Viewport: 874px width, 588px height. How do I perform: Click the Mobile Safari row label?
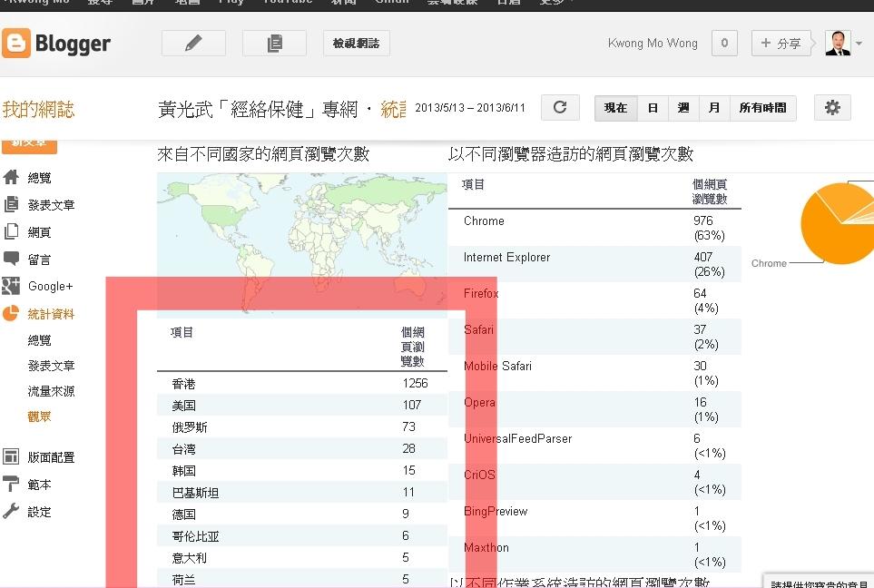pos(497,367)
